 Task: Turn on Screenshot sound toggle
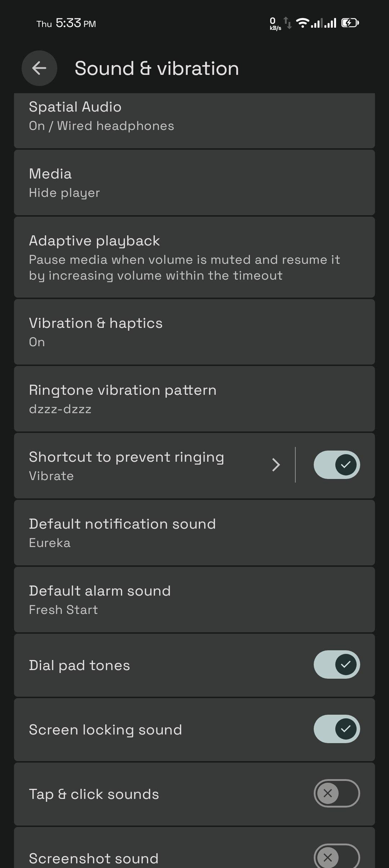(336, 857)
